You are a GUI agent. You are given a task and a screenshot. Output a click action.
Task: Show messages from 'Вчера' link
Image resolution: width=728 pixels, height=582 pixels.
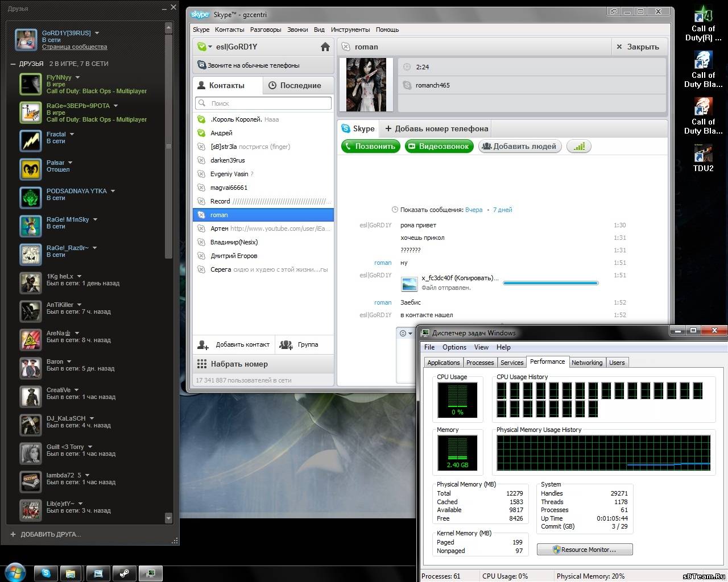[x=474, y=210]
